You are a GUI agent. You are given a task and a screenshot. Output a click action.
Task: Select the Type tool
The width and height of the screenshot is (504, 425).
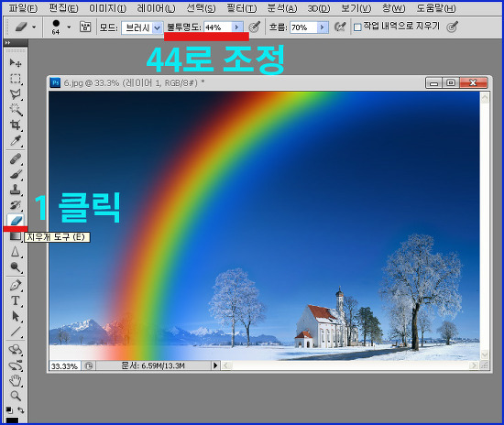[x=15, y=300]
